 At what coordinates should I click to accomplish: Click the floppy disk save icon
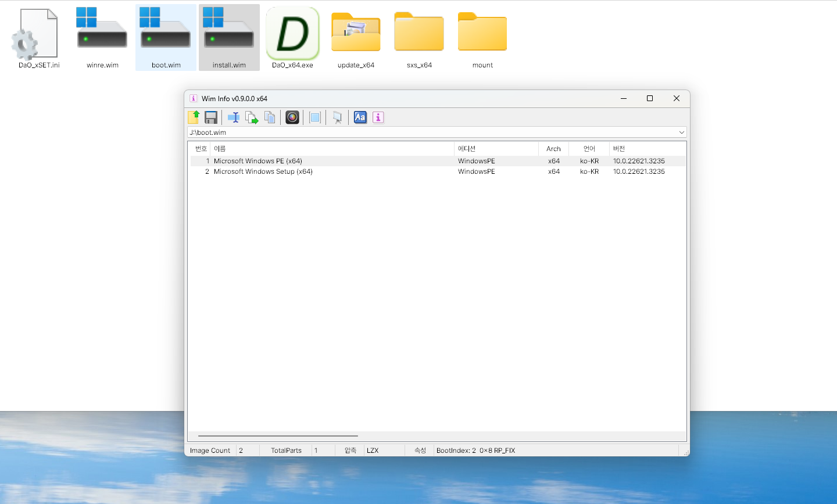click(x=211, y=117)
